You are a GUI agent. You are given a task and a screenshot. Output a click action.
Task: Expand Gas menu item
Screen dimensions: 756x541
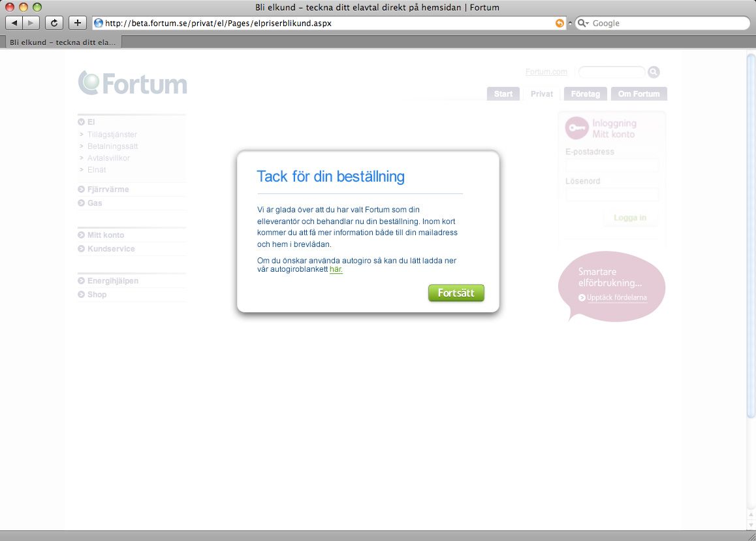(x=90, y=203)
